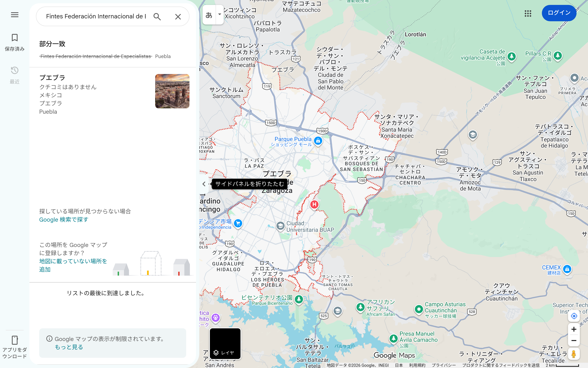Image resolution: width=588 pixels, height=368 pixels.
Task: Open the Google apps grid
Action: coord(528,13)
